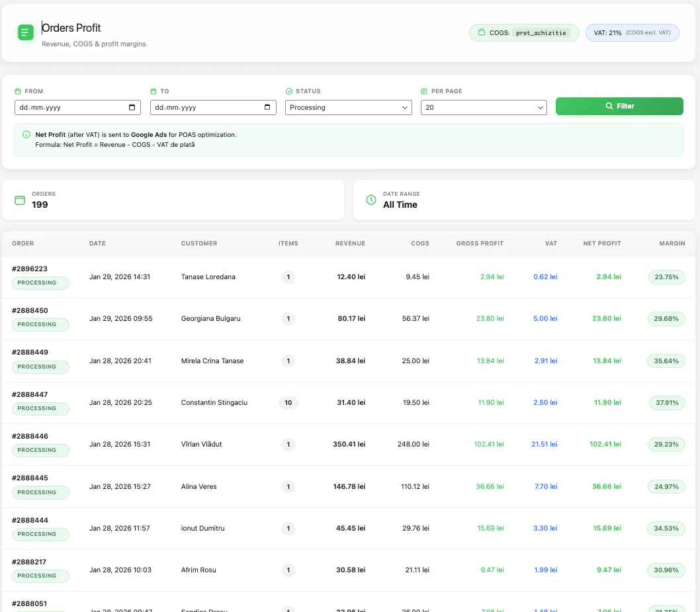
Task: Open order #2888217
Action: coord(29,562)
